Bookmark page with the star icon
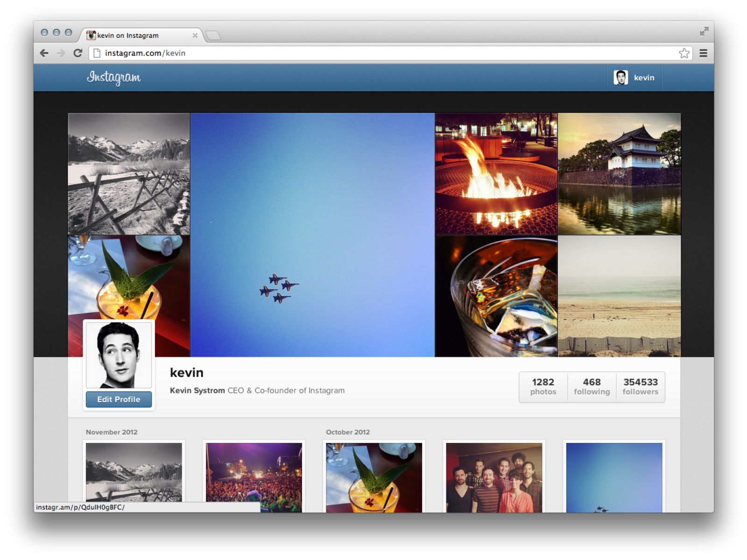This screenshot has height=560, width=747. [x=684, y=53]
